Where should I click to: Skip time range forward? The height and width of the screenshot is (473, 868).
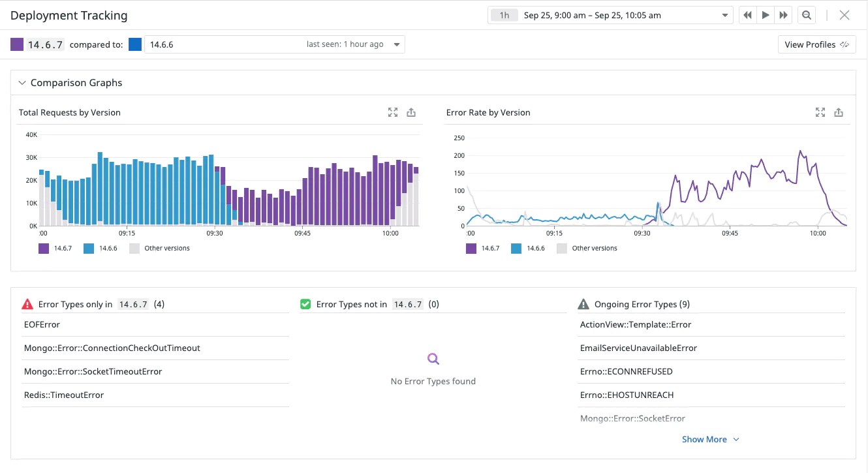(783, 14)
